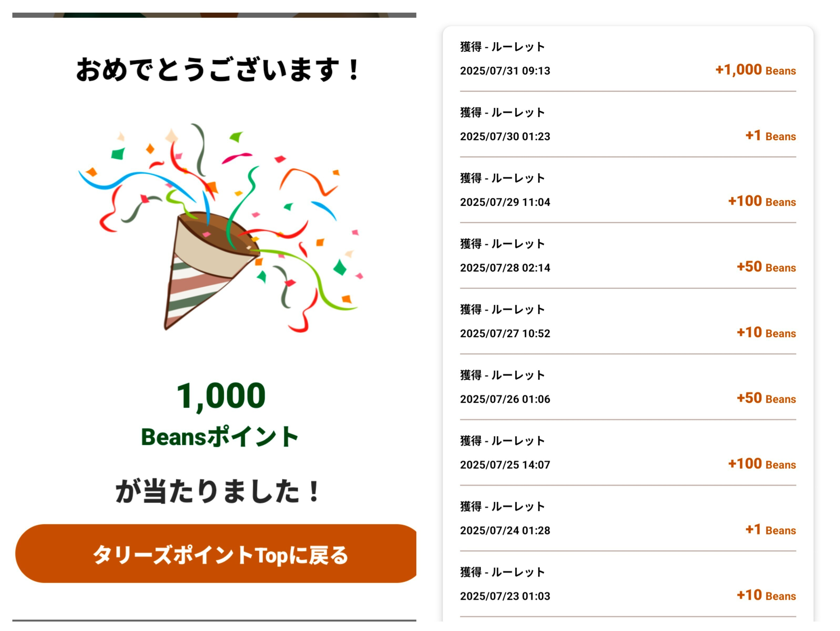Select the +1,000 Beans amount in history
This screenshot has height=631, width=840.
point(755,70)
